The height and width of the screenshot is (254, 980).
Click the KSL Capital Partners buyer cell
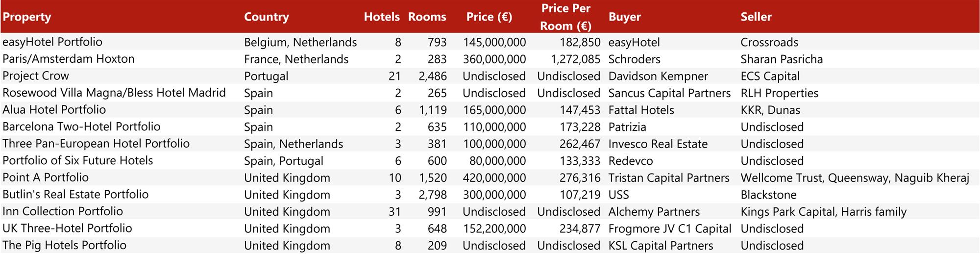point(661,246)
